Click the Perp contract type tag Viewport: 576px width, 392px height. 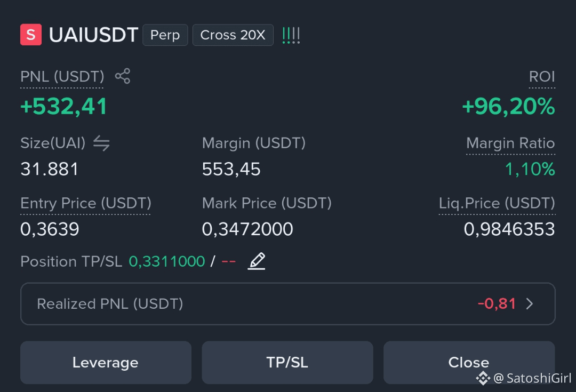[165, 35]
